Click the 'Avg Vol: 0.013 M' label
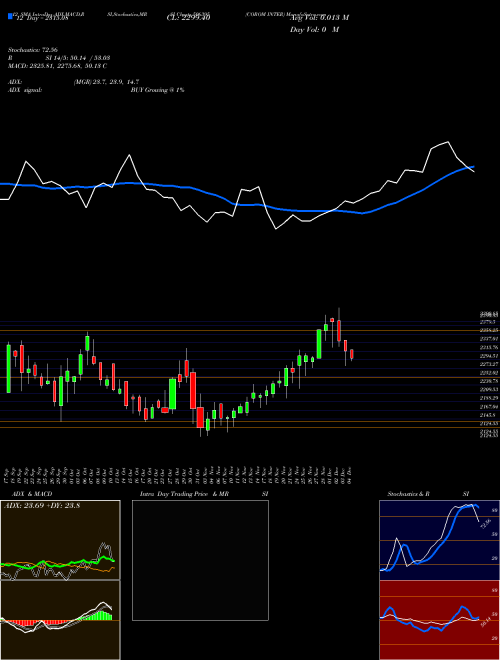 point(319,18)
